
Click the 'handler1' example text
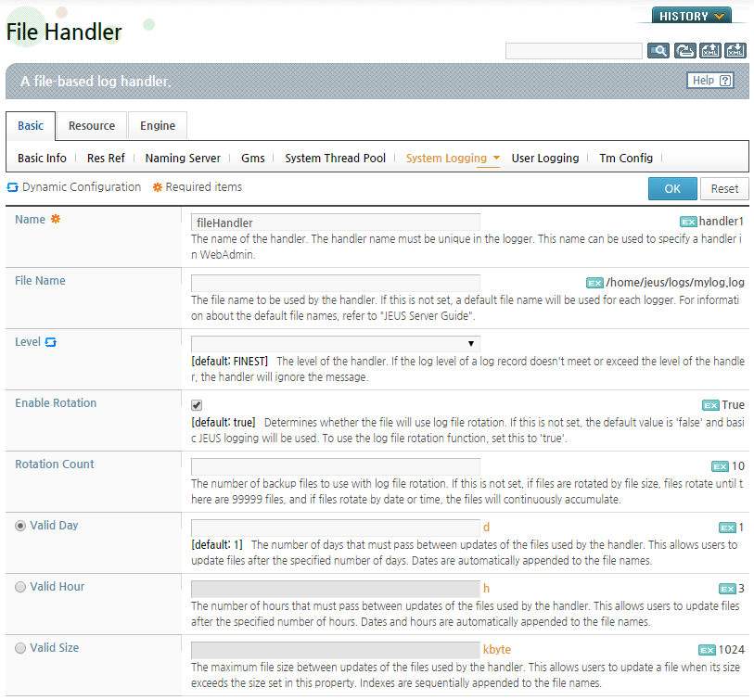[721, 222]
